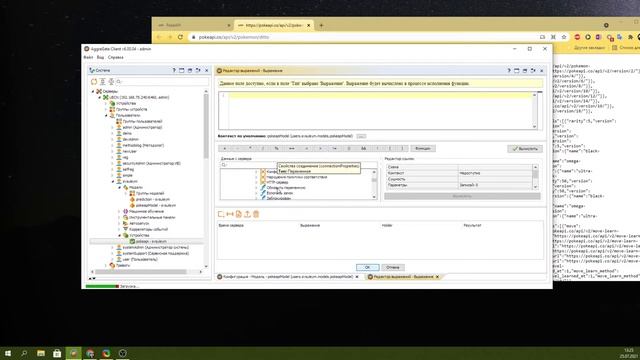Collapse the lower Устройства node under the user
The image size is (640, 360).
120,236
